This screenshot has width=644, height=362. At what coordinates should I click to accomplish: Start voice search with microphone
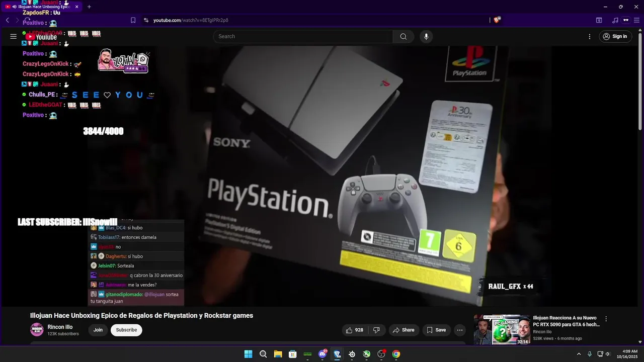click(x=426, y=36)
